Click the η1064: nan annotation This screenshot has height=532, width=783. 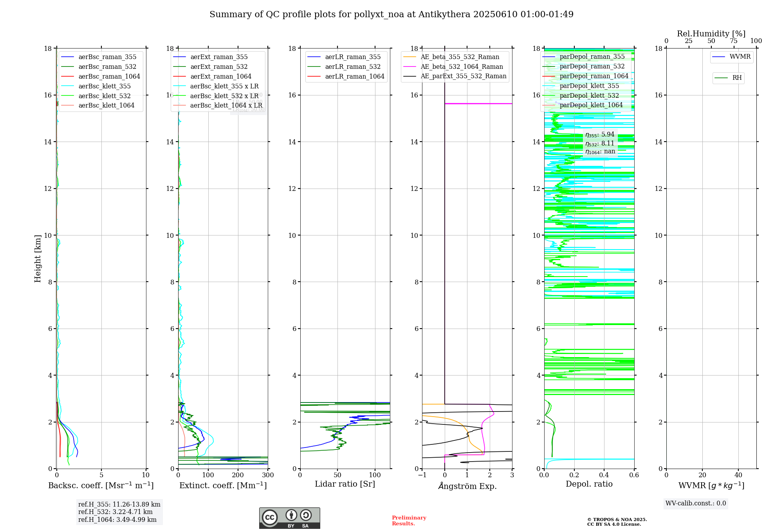tap(600, 152)
